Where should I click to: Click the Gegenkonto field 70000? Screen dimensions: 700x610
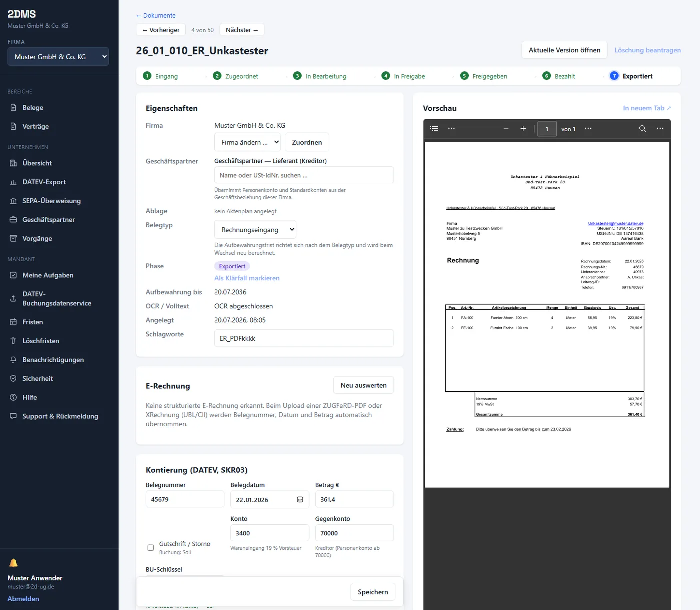point(354,533)
